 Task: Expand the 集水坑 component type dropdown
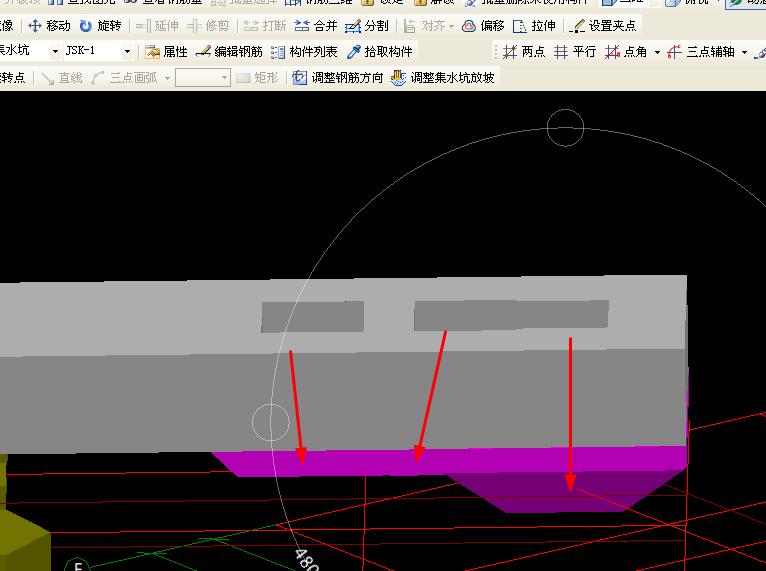point(55,51)
